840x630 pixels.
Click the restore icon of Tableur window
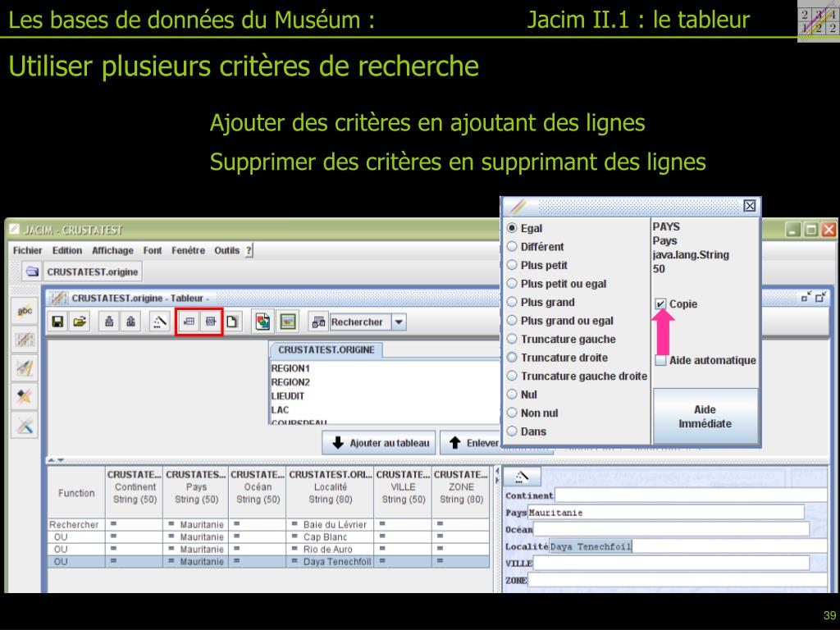(806, 297)
